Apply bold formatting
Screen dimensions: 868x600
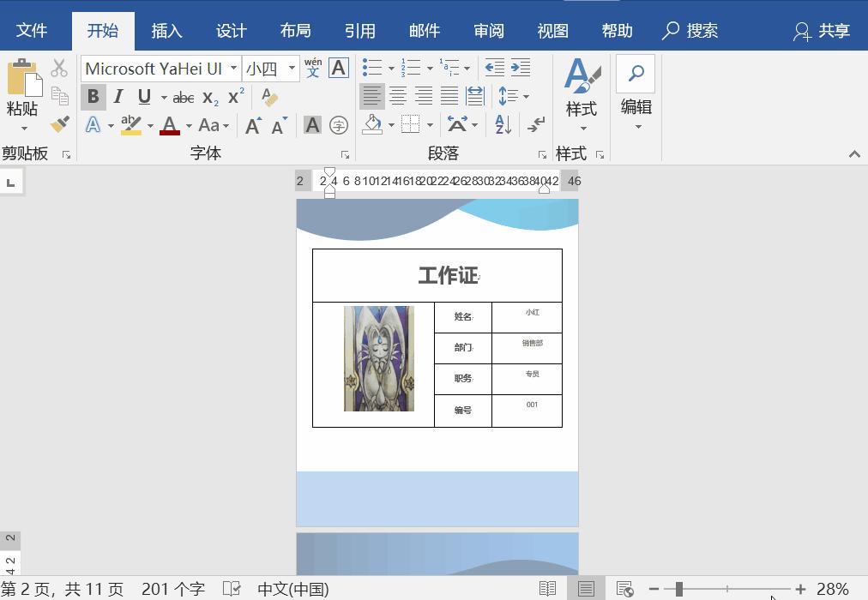[93, 97]
